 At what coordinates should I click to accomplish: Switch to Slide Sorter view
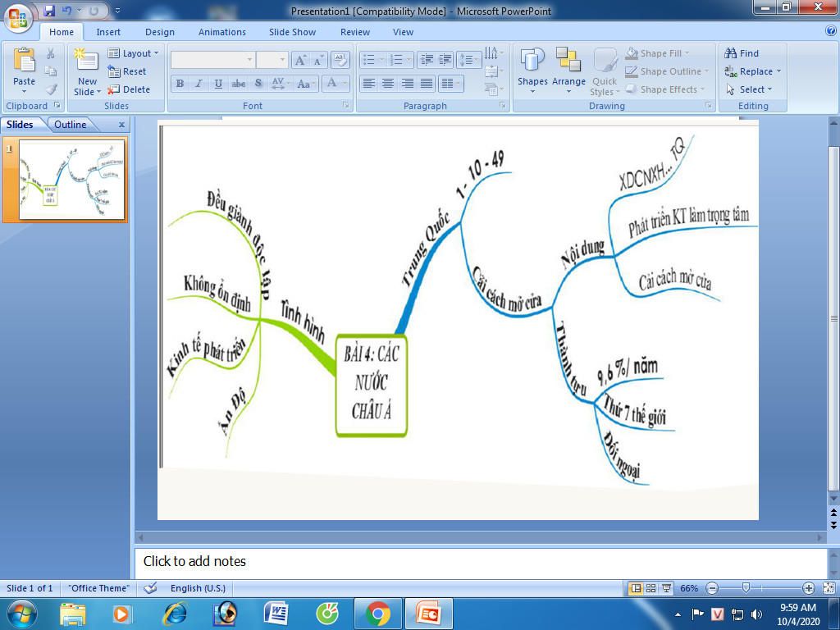tap(651, 588)
